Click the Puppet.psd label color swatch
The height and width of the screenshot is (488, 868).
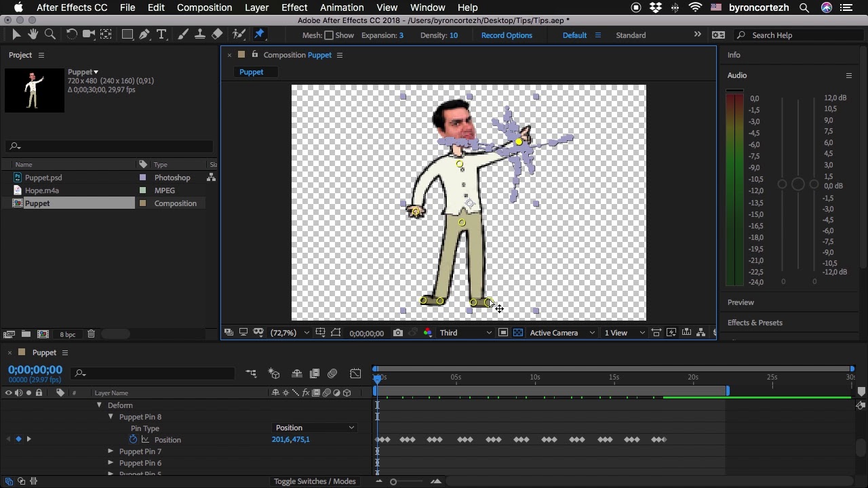pos(143,178)
